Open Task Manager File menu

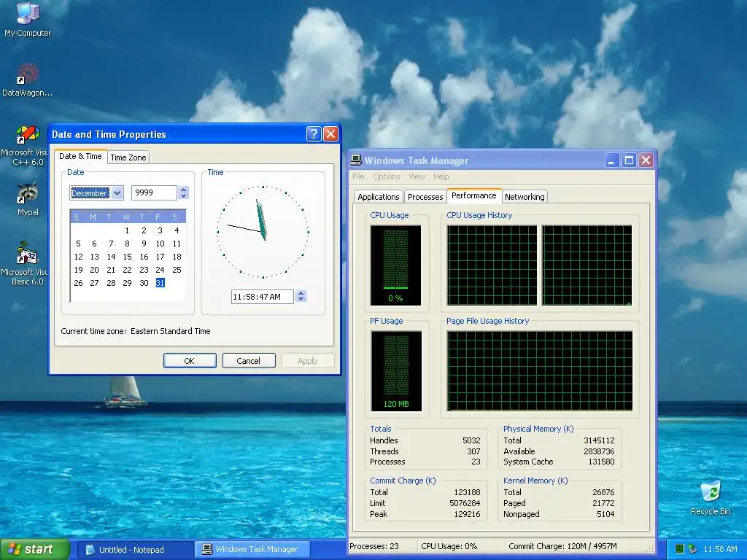click(x=358, y=176)
